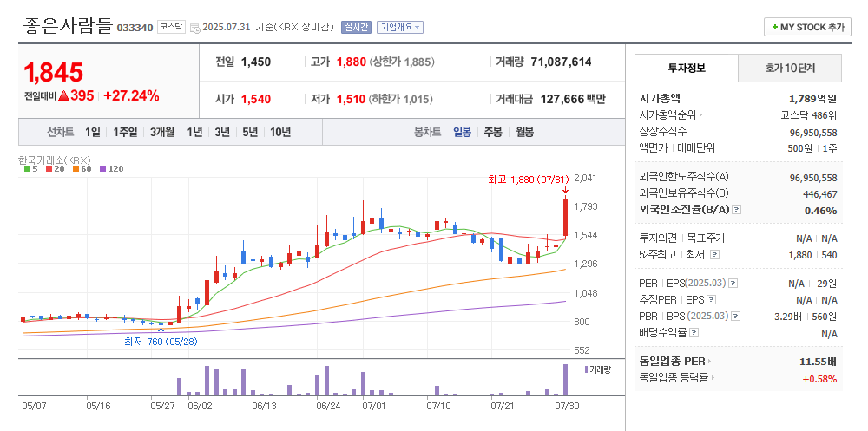The width and height of the screenshot is (868, 431).
Task: Click the 최저 760 (05/28) chart marker
Action: [x=161, y=342]
